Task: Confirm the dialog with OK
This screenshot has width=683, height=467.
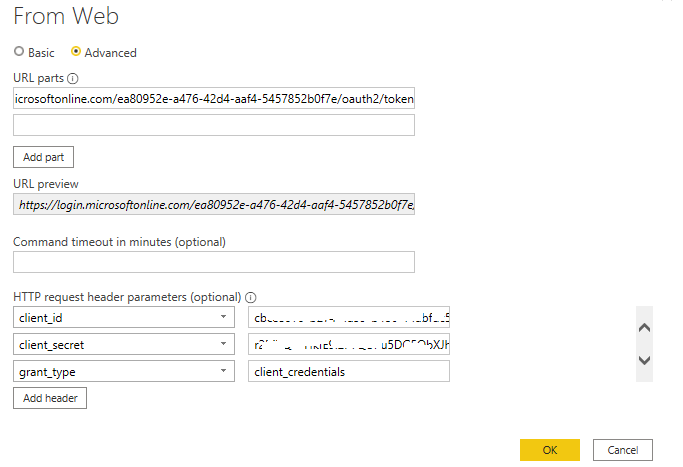Action: click(550, 450)
